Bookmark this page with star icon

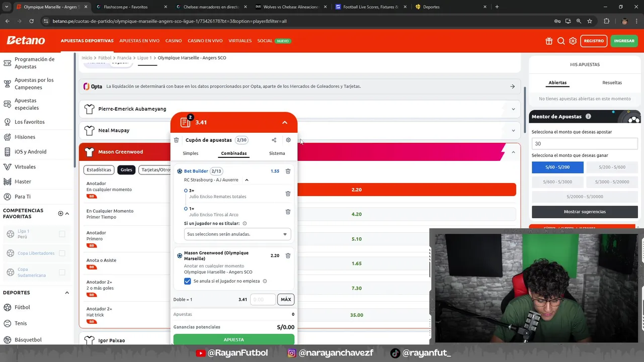click(590, 21)
